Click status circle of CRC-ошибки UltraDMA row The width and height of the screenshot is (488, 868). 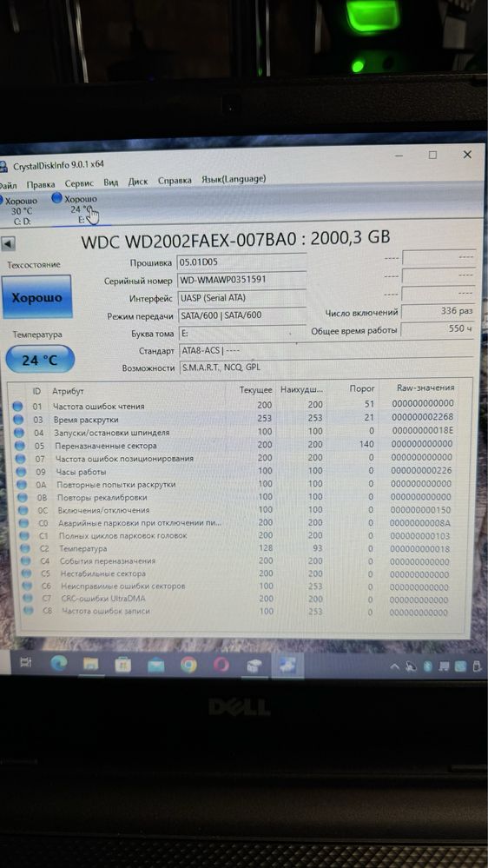coord(27,599)
